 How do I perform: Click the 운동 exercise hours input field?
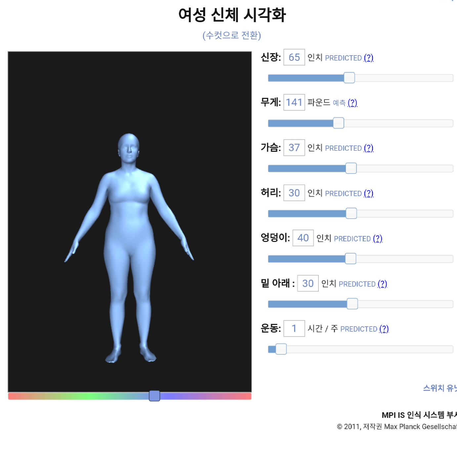[x=294, y=328]
